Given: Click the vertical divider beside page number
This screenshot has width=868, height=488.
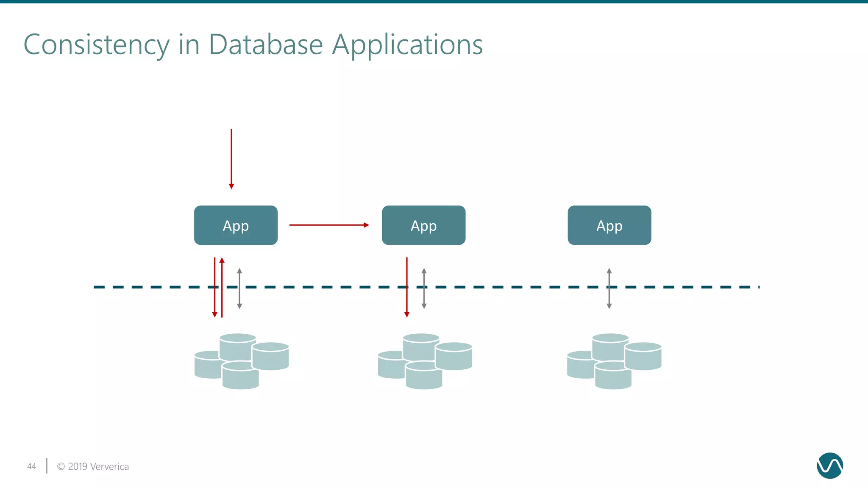Looking at the screenshot, I should click(47, 466).
